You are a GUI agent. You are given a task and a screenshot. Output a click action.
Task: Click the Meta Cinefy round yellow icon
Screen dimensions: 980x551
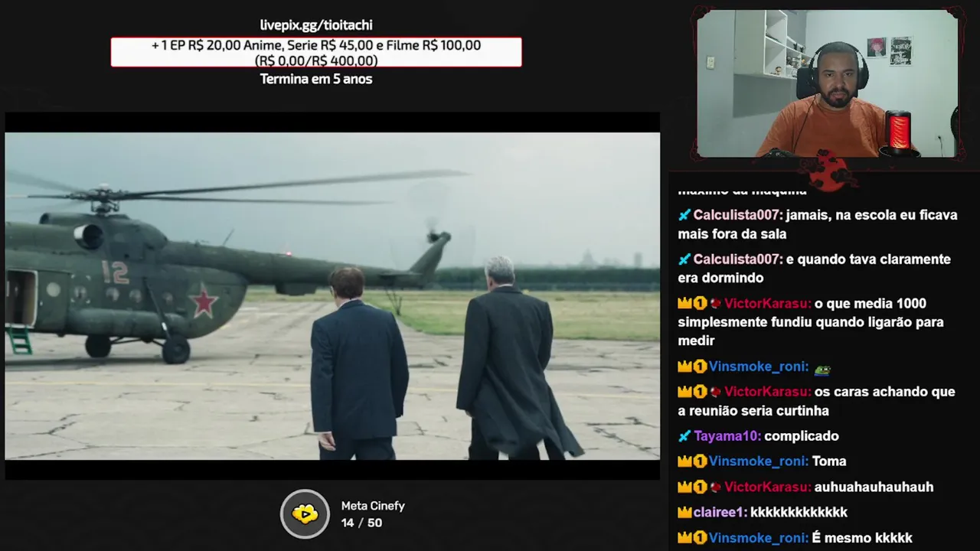pos(305,514)
